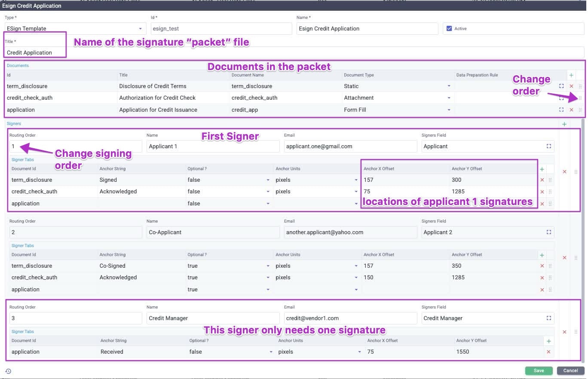Click the Title field containing Credit Application
This screenshot has height=379, width=588.
34,52
